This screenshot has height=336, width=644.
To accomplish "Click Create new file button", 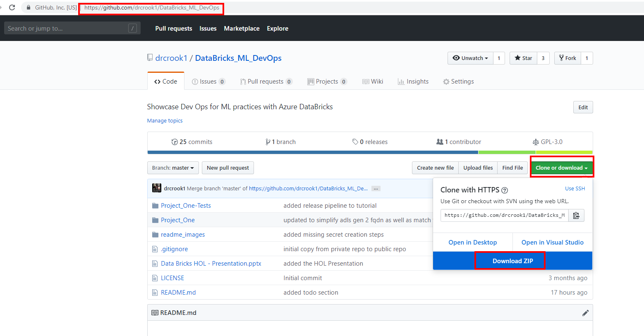I will tap(435, 168).
